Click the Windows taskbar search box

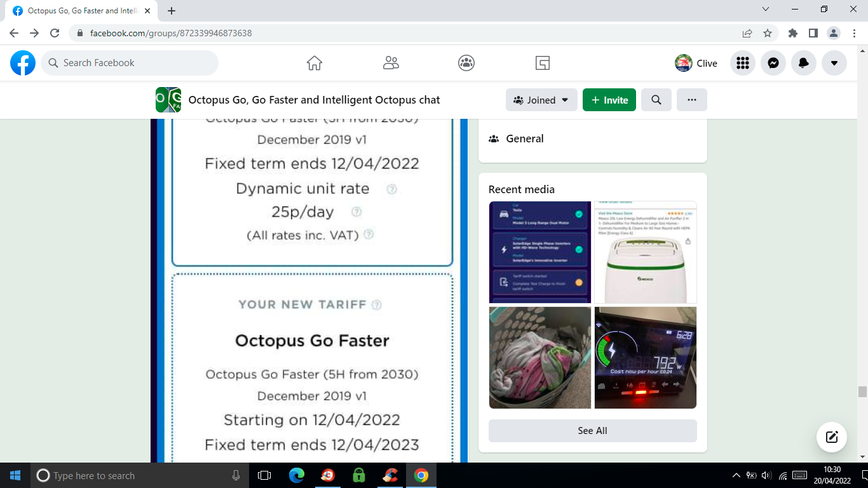pyautogui.click(x=140, y=475)
